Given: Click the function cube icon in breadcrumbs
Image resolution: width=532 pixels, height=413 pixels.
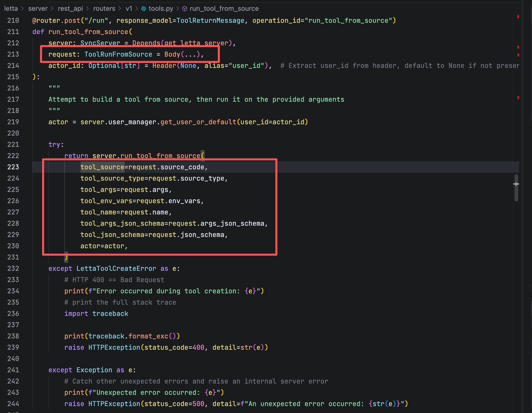Looking at the screenshot, I should [x=184, y=9].
